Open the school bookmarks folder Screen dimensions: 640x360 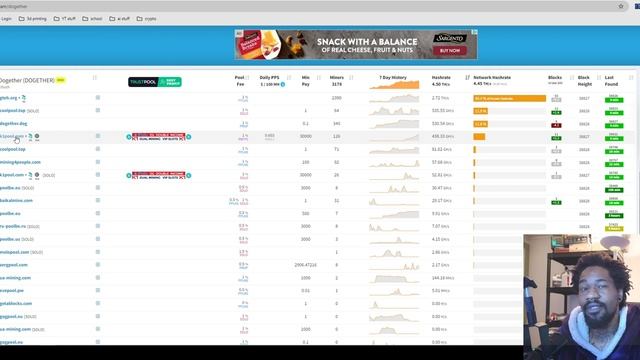(x=92, y=19)
